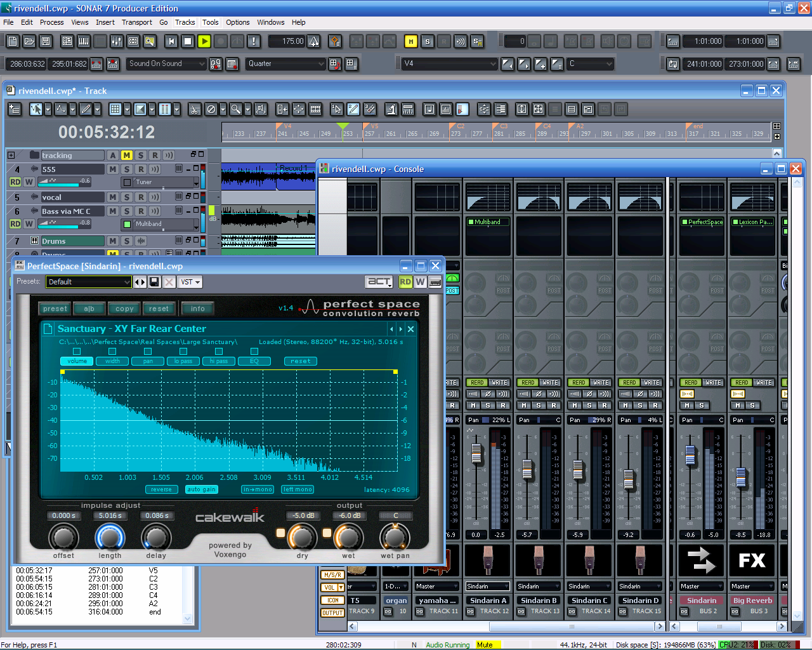This screenshot has width=812, height=650.
Task: Open the Process menu
Action: pyautogui.click(x=51, y=22)
